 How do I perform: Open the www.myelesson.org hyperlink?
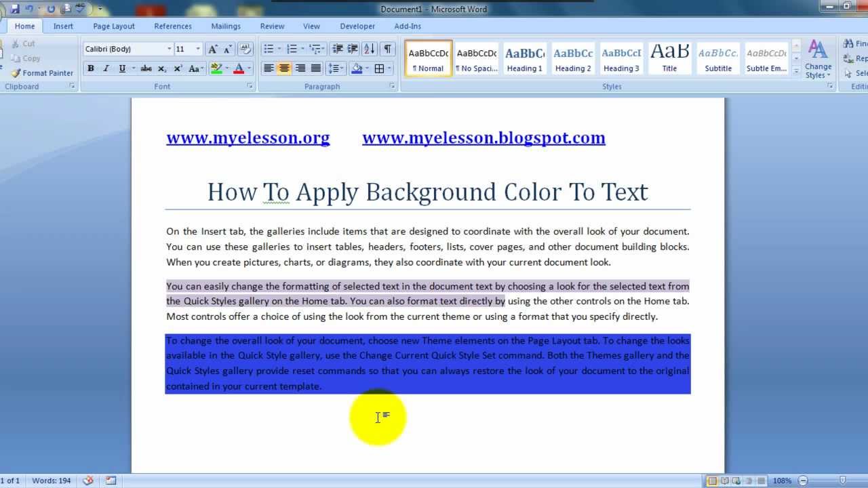coord(248,138)
